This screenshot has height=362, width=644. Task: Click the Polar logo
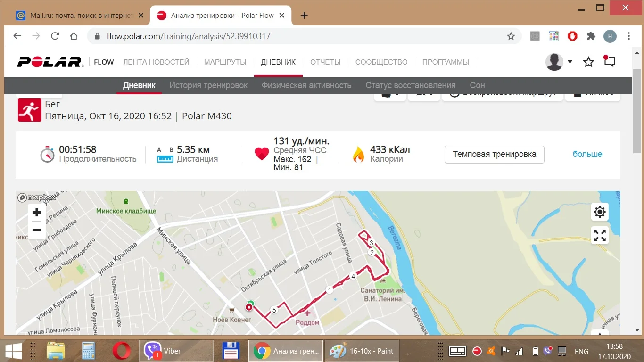[x=50, y=62]
